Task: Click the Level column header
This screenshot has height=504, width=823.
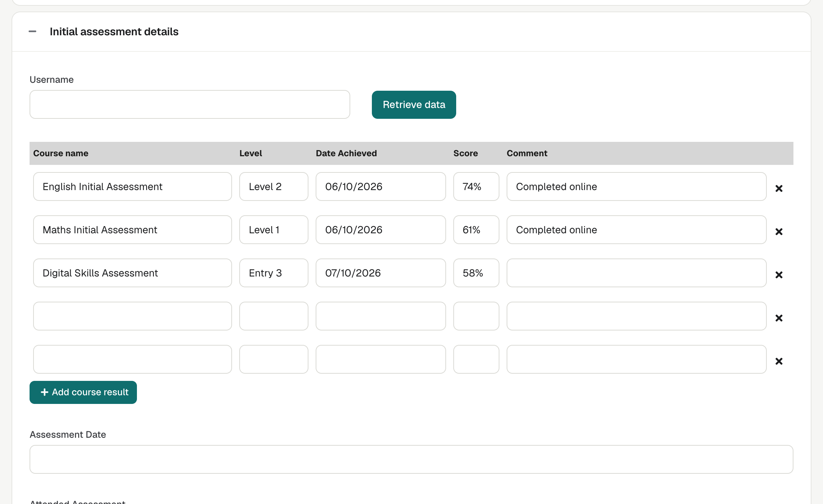Action: tap(251, 153)
